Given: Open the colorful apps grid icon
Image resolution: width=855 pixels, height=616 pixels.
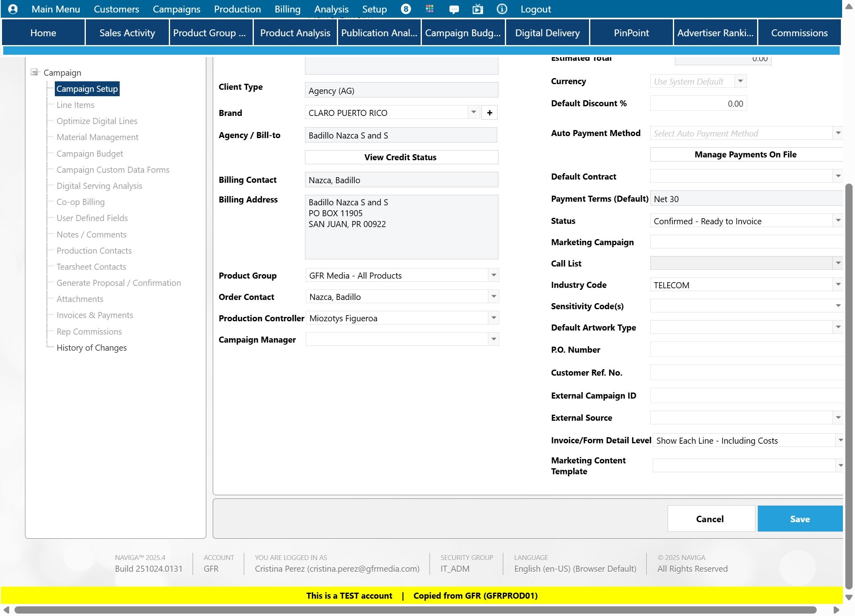Looking at the screenshot, I should (x=430, y=9).
